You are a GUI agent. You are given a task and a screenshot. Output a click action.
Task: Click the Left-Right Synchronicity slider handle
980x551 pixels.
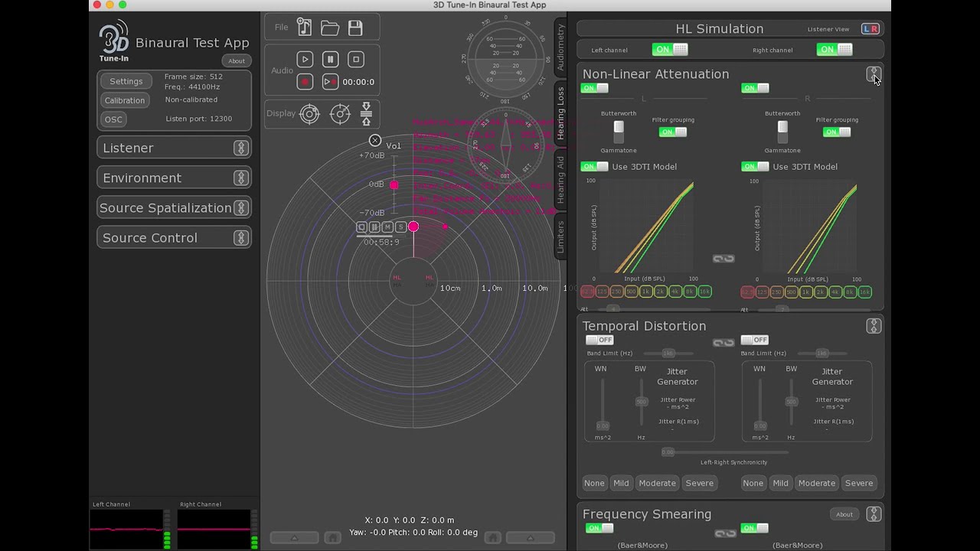668,452
